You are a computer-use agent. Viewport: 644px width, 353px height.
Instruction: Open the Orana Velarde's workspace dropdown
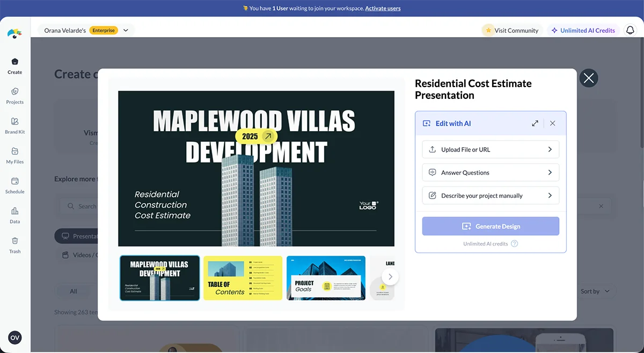coord(86,31)
